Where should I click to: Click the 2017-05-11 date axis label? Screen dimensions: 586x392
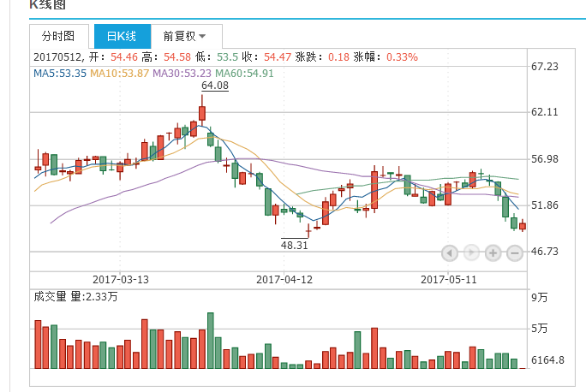pos(448,280)
